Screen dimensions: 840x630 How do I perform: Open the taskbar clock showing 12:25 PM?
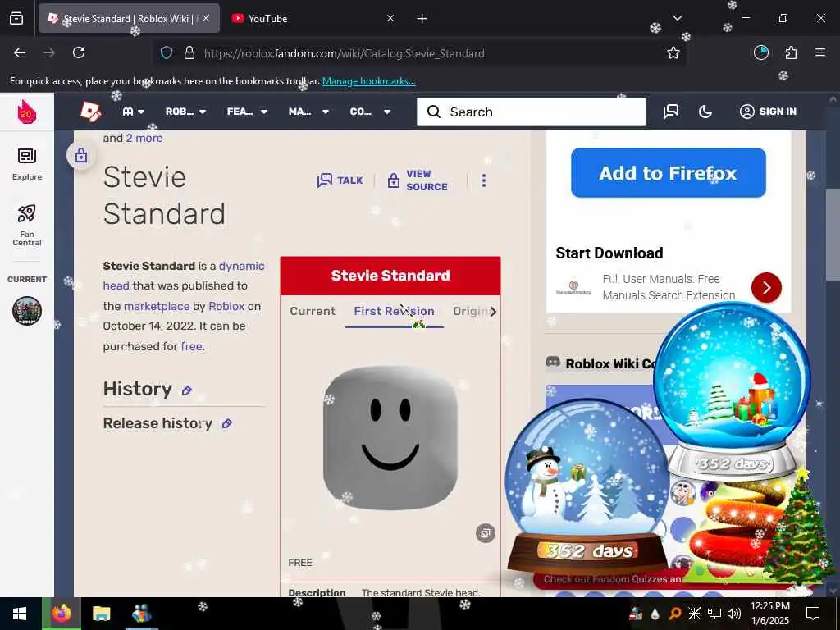769,614
